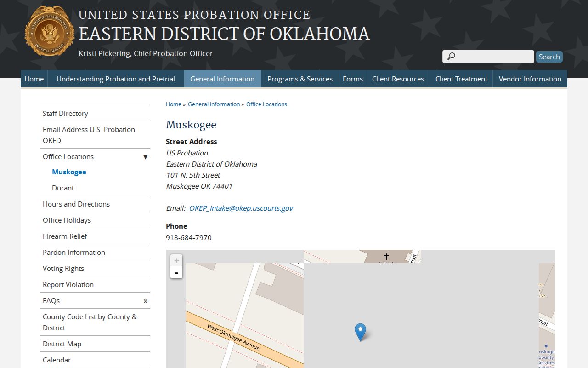Open the OKEP_Intake email link
Viewport: 588px width, 368px height.
[x=241, y=208]
